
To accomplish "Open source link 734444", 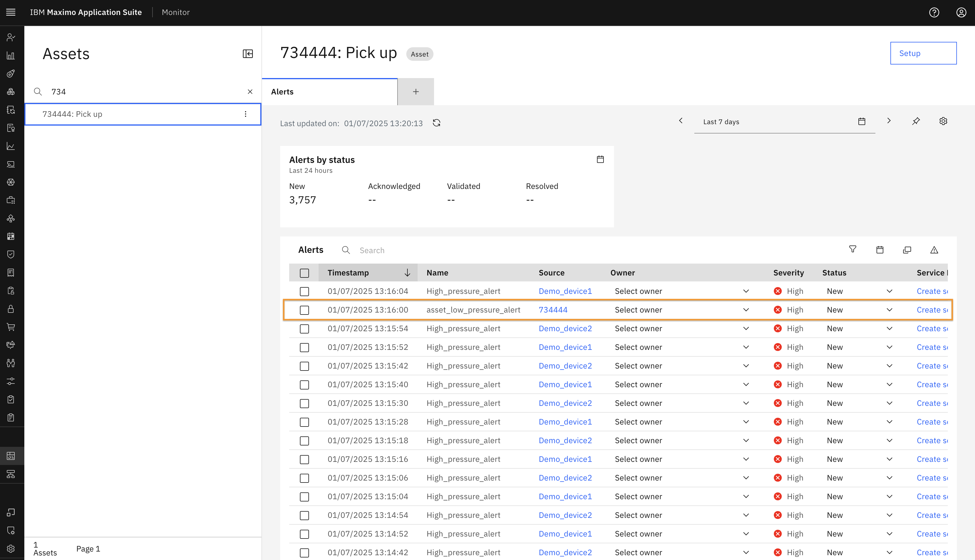I will coord(553,310).
